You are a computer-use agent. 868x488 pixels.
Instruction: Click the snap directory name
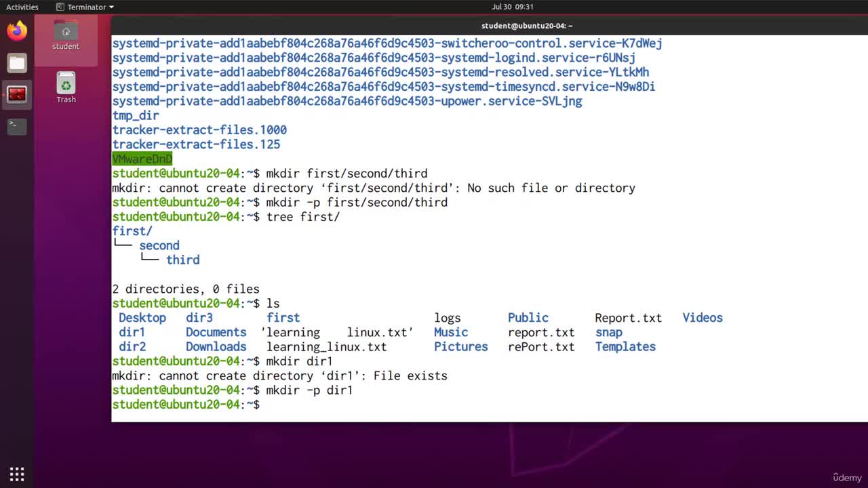tap(609, 332)
